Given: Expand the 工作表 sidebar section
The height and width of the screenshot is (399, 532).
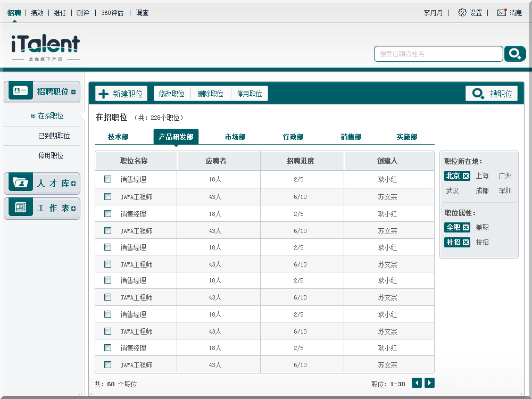Looking at the screenshot, I should pos(73,209).
